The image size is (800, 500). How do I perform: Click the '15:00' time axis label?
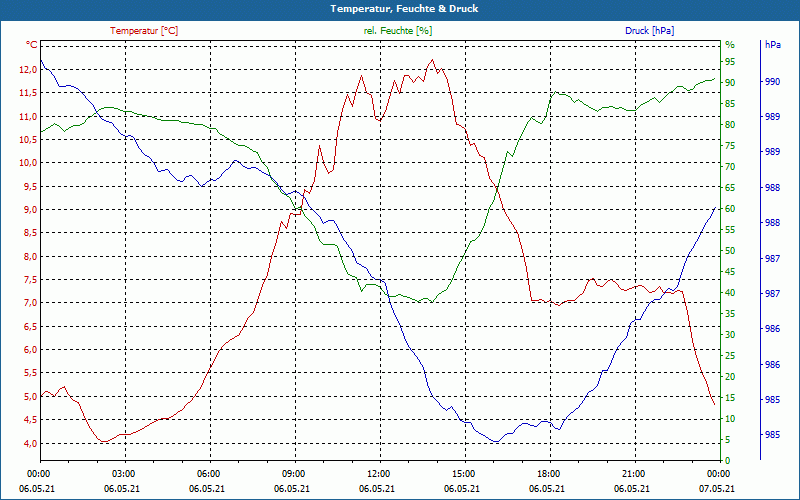(462, 473)
